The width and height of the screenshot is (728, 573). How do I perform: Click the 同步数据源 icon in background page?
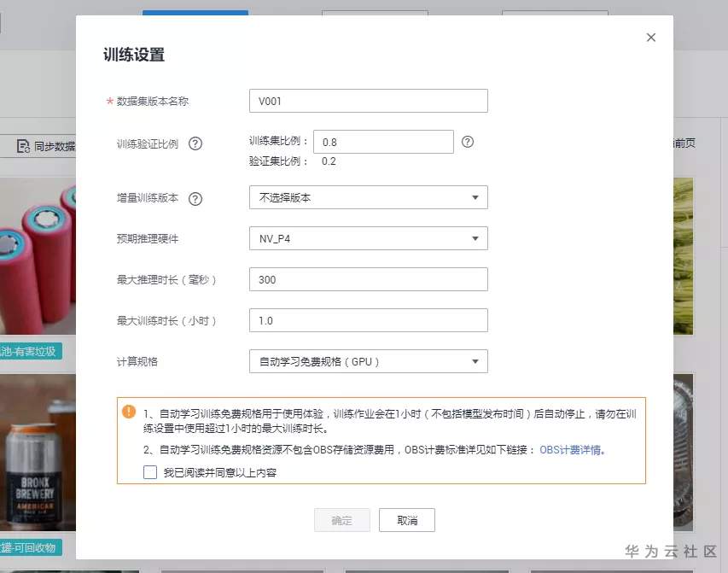[x=23, y=146]
